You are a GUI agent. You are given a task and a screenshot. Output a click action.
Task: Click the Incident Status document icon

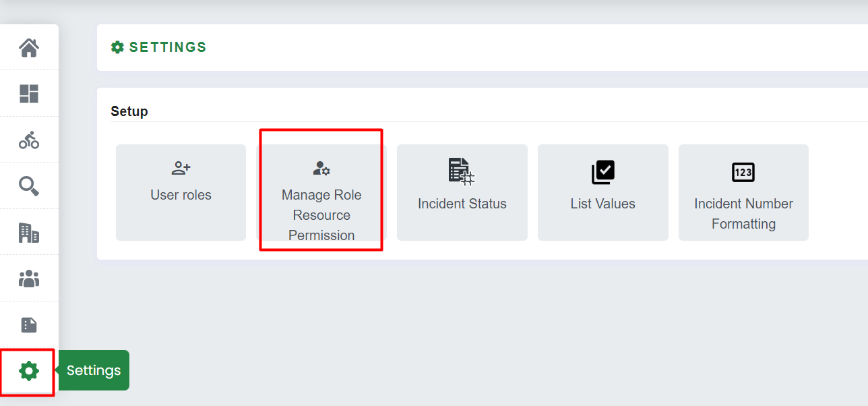[462, 171]
